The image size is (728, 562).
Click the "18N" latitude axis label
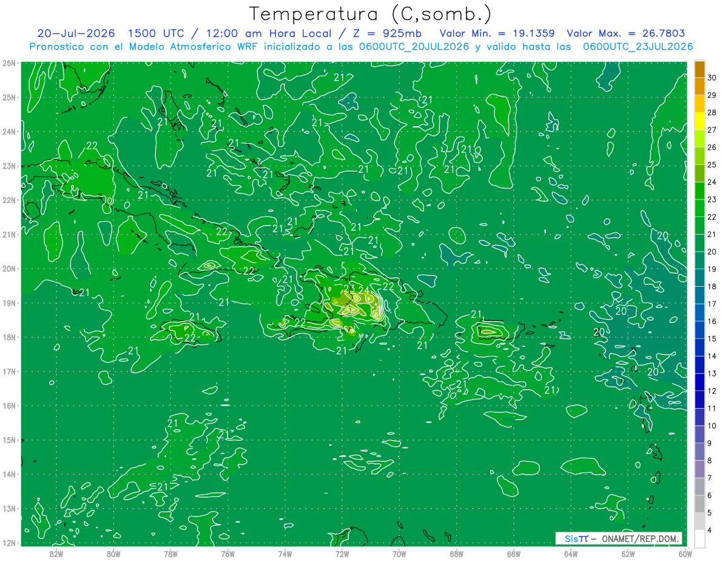coord(8,337)
